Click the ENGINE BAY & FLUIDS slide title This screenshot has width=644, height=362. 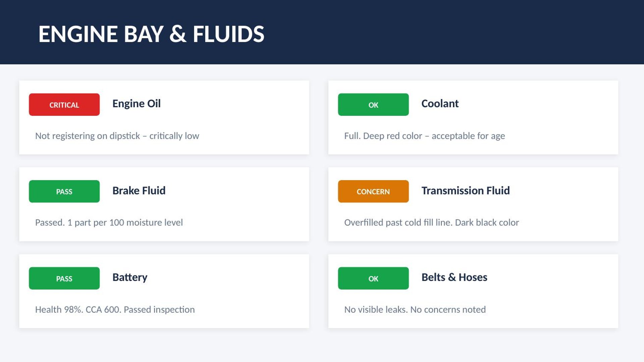click(x=151, y=34)
